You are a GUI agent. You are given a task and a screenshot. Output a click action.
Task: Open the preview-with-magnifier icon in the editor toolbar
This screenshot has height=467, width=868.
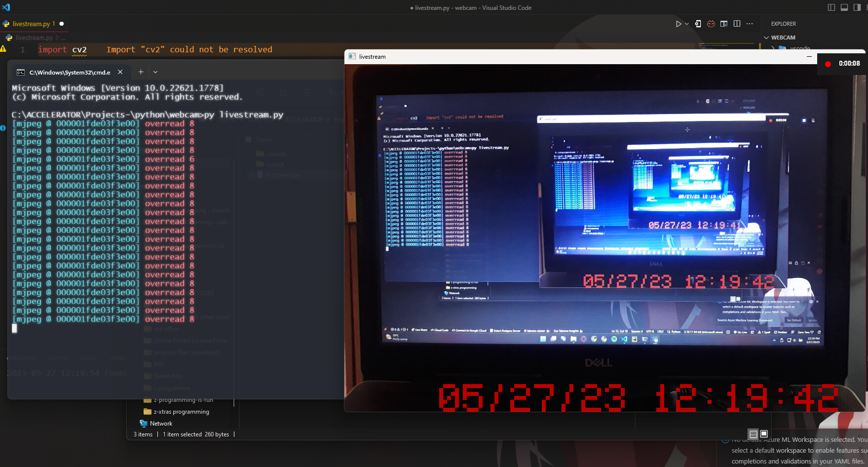tap(724, 24)
